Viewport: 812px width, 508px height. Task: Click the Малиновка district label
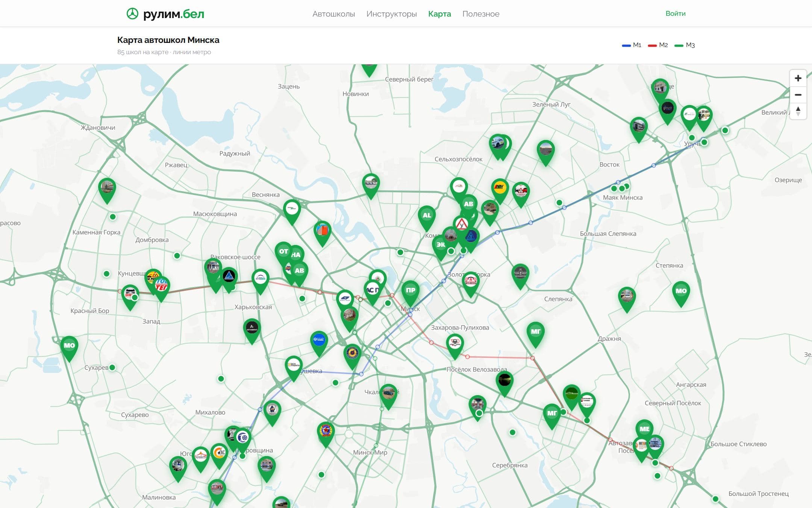[x=159, y=497]
